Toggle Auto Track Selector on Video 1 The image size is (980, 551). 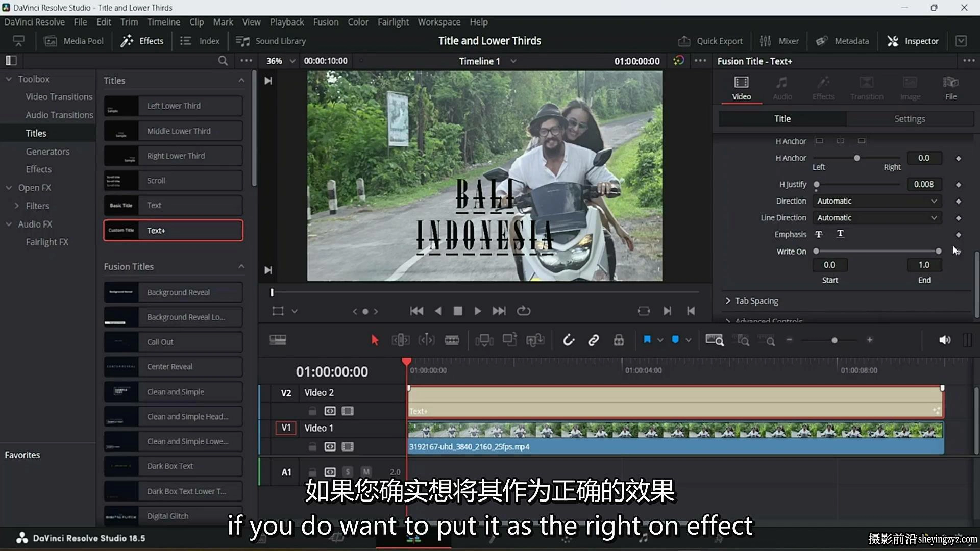(330, 447)
